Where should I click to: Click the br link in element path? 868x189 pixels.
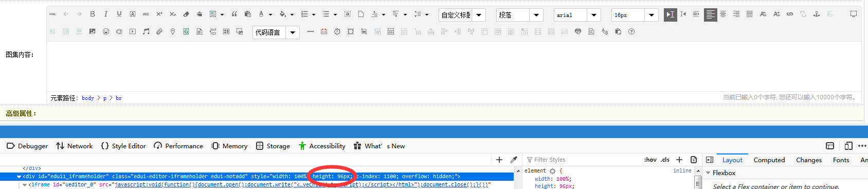[119, 98]
